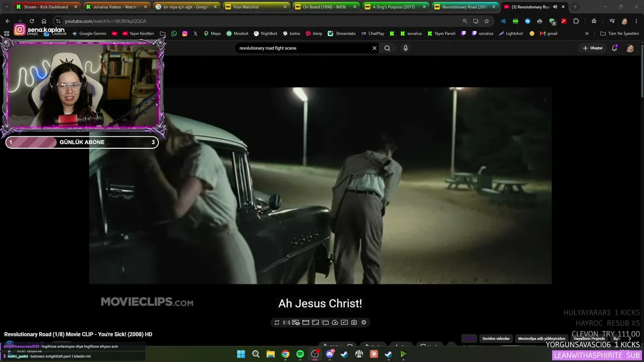Open the Extensions puzzle icon menu
Image resolution: width=644 pixels, height=362 pixels.
[576, 21]
